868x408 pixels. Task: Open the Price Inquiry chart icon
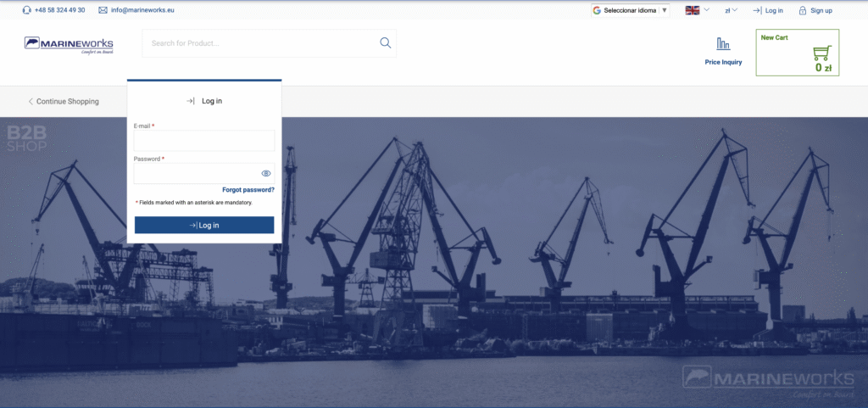723,44
